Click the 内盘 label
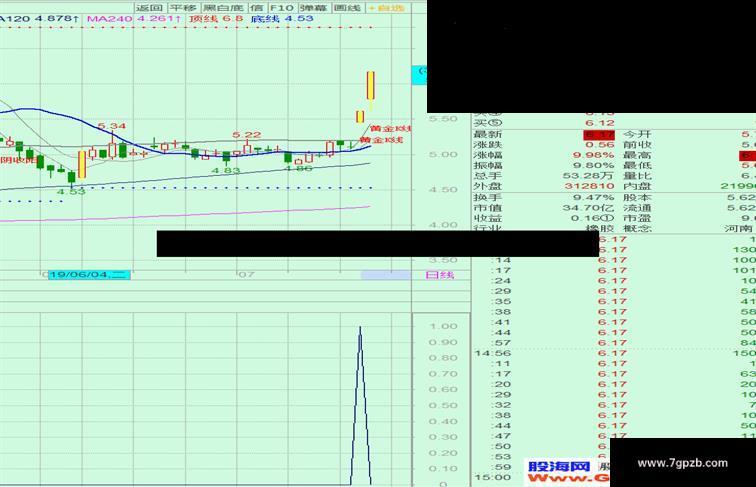The image size is (756, 487). coord(637,186)
